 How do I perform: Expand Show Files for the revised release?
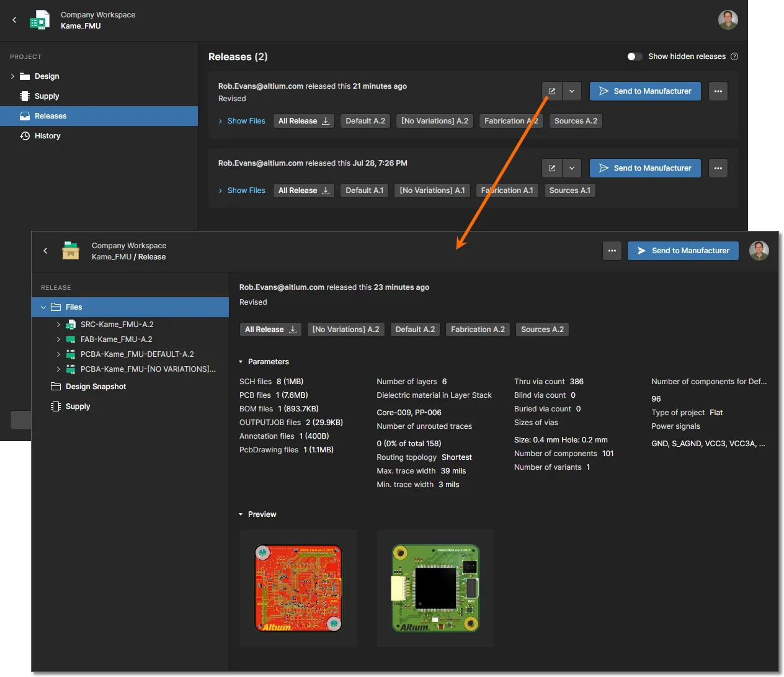click(242, 121)
